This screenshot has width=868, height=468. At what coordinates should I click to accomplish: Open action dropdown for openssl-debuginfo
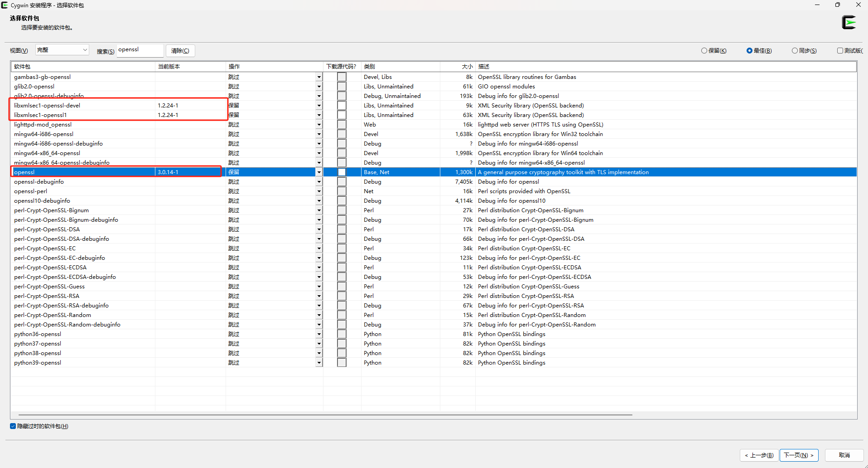tap(319, 182)
